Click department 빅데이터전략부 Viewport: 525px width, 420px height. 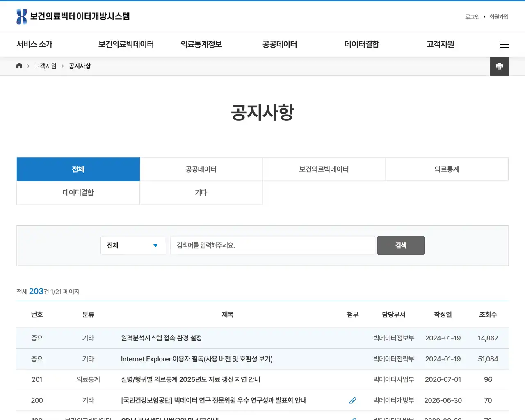[x=394, y=359]
